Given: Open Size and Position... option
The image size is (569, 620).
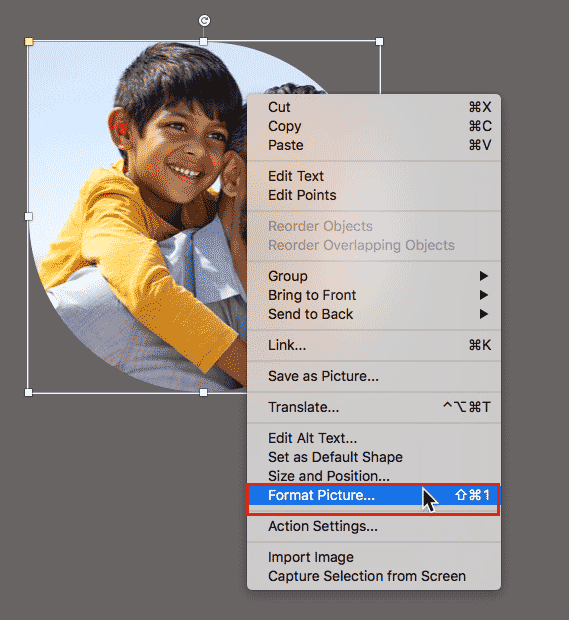Looking at the screenshot, I should [x=374, y=476].
